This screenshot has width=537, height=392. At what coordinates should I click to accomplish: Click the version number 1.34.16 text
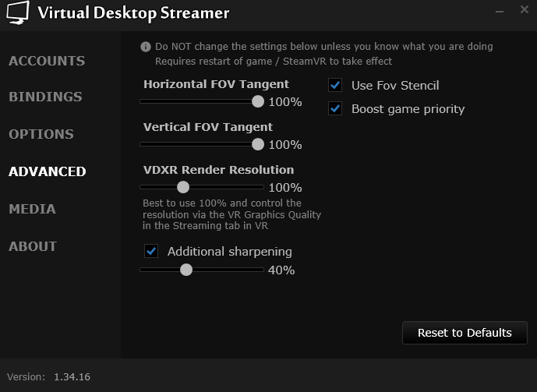pos(72,377)
